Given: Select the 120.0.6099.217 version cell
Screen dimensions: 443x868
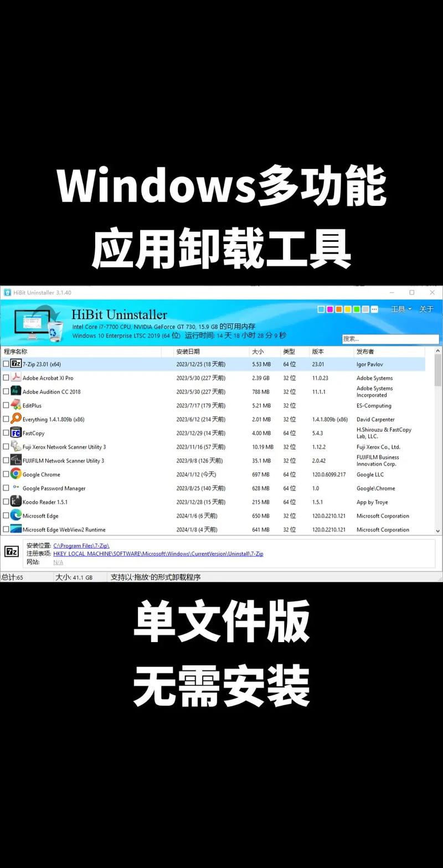Looking at the screenshot, I should click(x=329, y=474).
